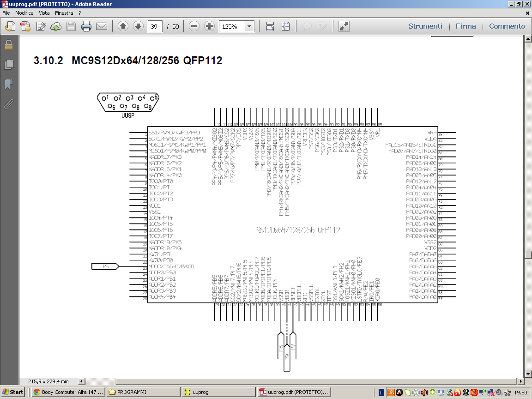Go to previous page with up arrow
Screen dimensions: 532x399
[x=123, y=26]
